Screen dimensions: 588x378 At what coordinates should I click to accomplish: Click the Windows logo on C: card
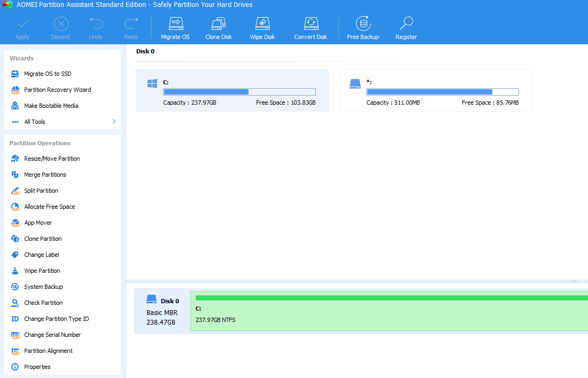pyautogui.click(x=152, y=83)
